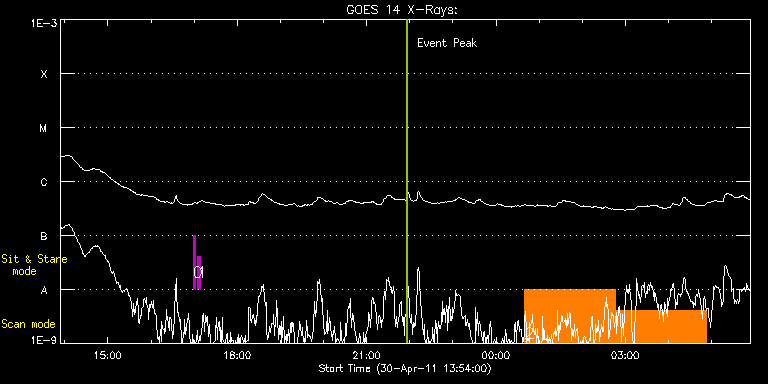Viewport: 768px width, 384px height.
Task: Click the B flare class axis label
Action: pyautogui.click(x=44, y=236)
